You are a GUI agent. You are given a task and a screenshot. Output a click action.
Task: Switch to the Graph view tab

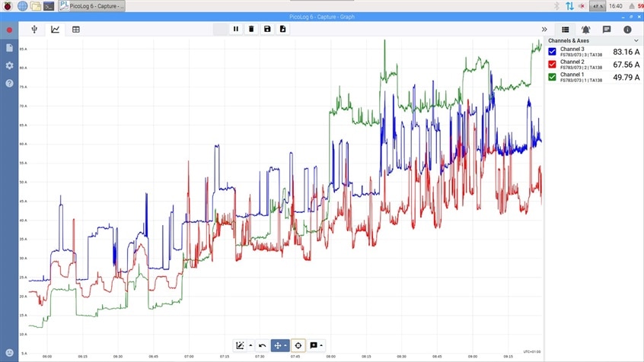point(56,30)
